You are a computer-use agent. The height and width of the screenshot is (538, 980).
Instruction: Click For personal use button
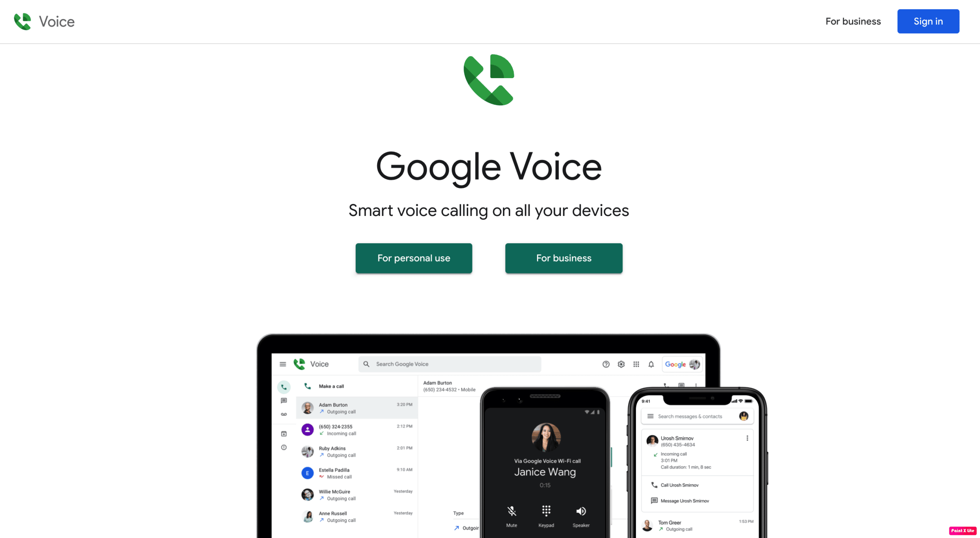pyautogui.click(x=413, y=258)
